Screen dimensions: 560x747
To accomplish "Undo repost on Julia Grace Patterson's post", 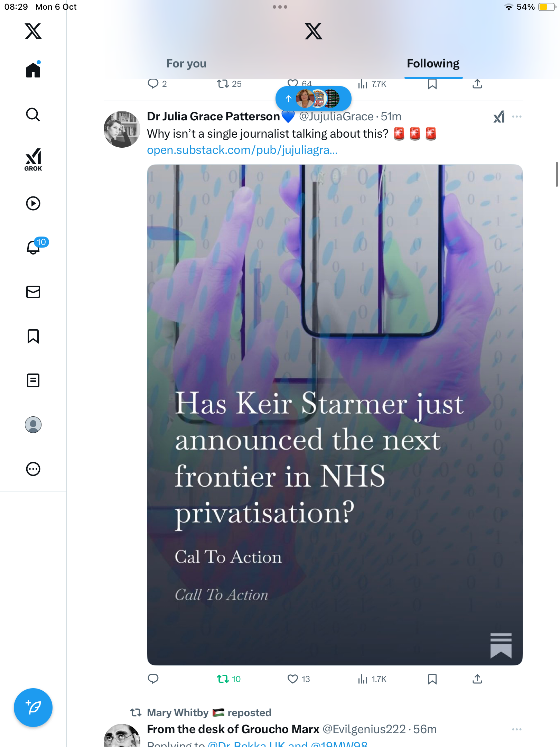I will pyautogui.click(x=223, y=679).
